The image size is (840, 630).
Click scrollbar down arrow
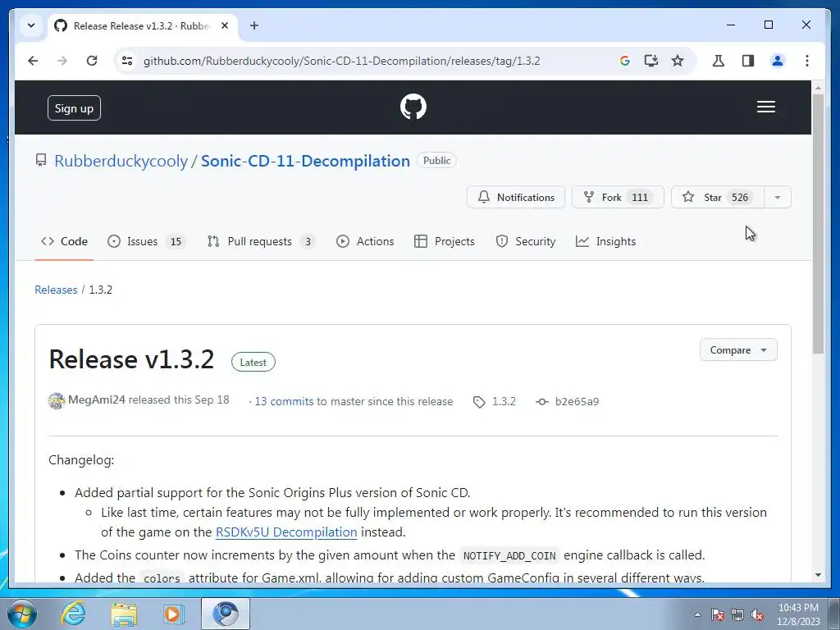click(818, 575)
